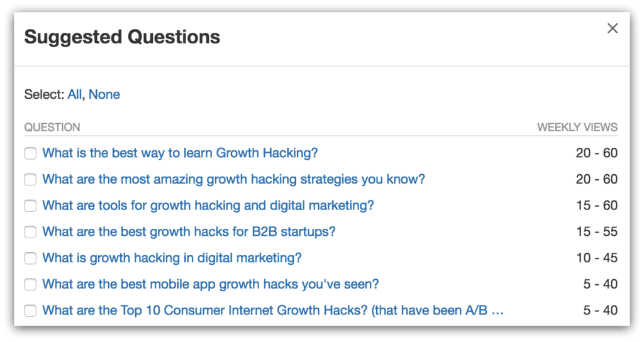This screenshot has height=342, width=644.
Task: Open best mobile app growth hacks question
Action: point(210,284)
